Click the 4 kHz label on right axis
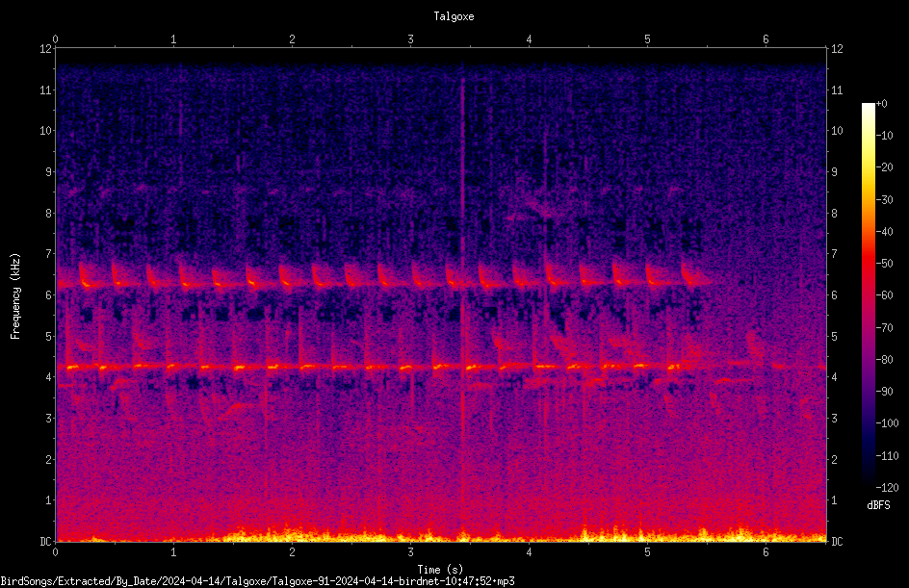Image resolution: width=909 pixels, height=588 pixels. tap(834, 377)
